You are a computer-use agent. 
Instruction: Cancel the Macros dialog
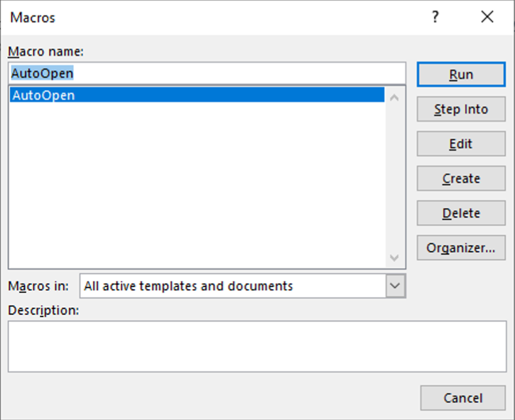pyautogui.click(x=462, y=398)
